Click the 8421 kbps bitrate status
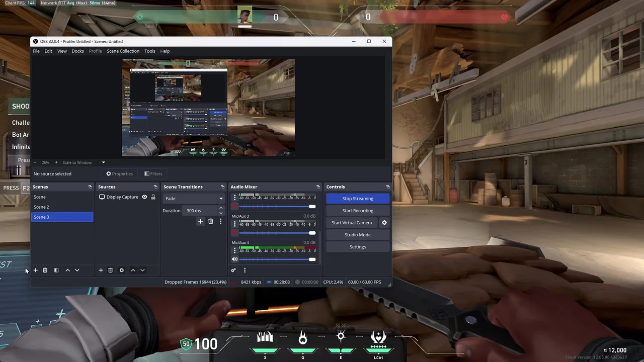This screenshot has width=644, height=362. 251,282
